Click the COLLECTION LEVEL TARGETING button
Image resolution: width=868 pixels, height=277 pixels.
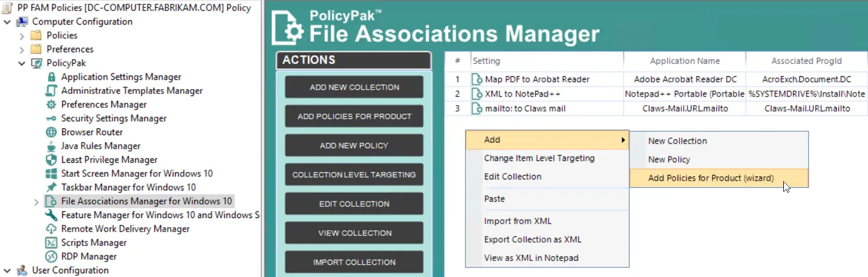(x=354, y=174)
